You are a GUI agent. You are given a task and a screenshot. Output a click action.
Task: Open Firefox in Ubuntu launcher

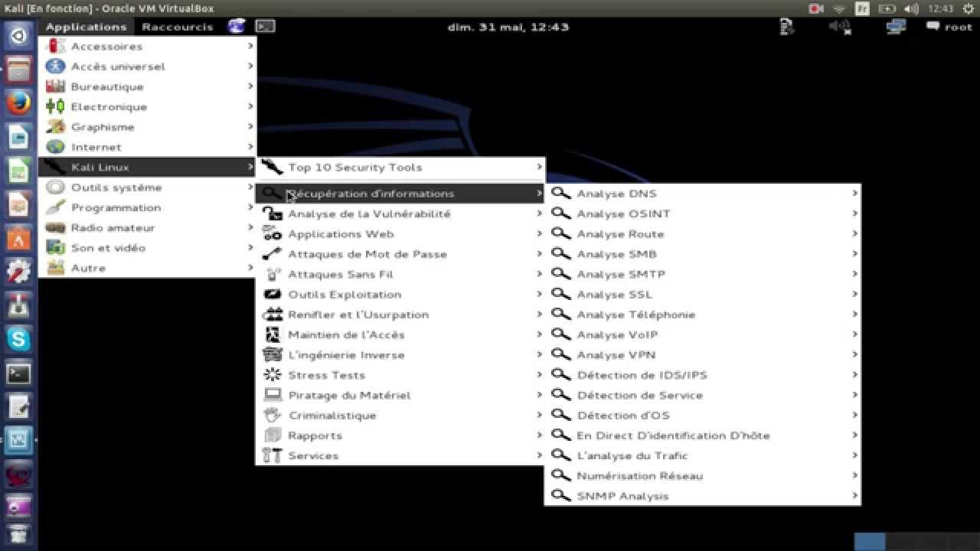click(x=18, y=103)
